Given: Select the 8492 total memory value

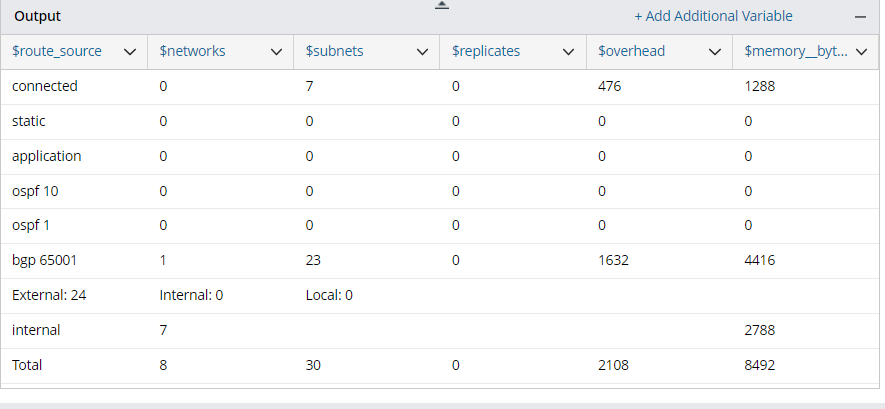Looking at the screenshot, I should click(x=760, y=365).
